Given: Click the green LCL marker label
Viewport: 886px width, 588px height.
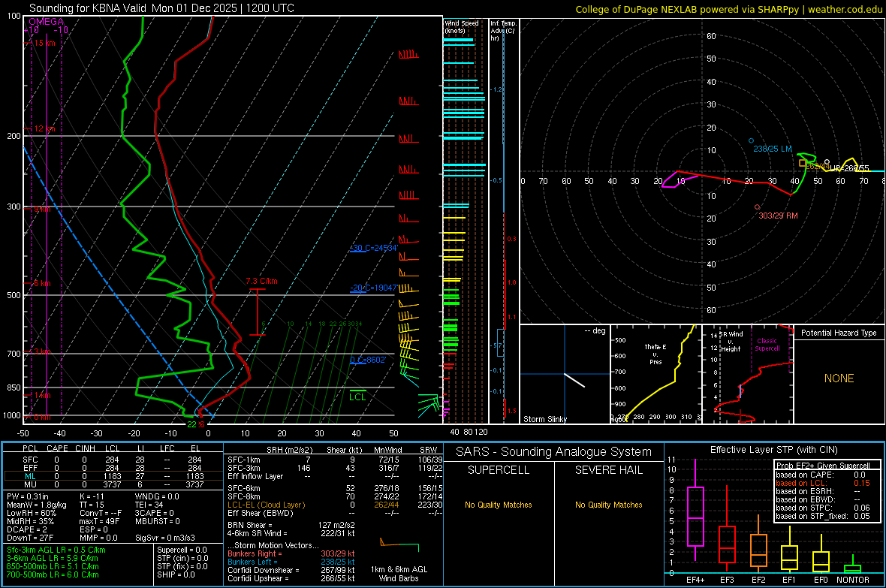Looking at the screenshot, I should (357, 397).
